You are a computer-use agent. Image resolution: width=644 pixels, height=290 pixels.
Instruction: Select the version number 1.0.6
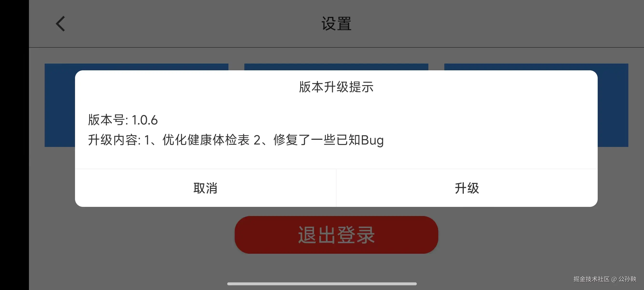(x=145, y=120)
